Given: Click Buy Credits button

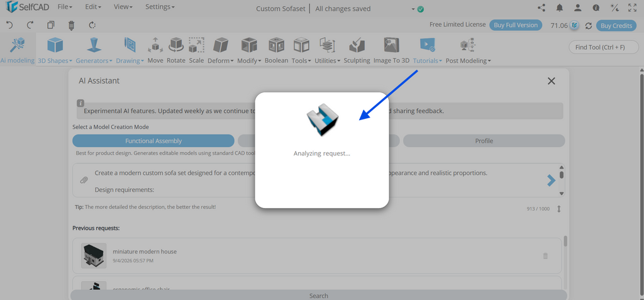Looking at the screenshot, I should coord(616,26).
